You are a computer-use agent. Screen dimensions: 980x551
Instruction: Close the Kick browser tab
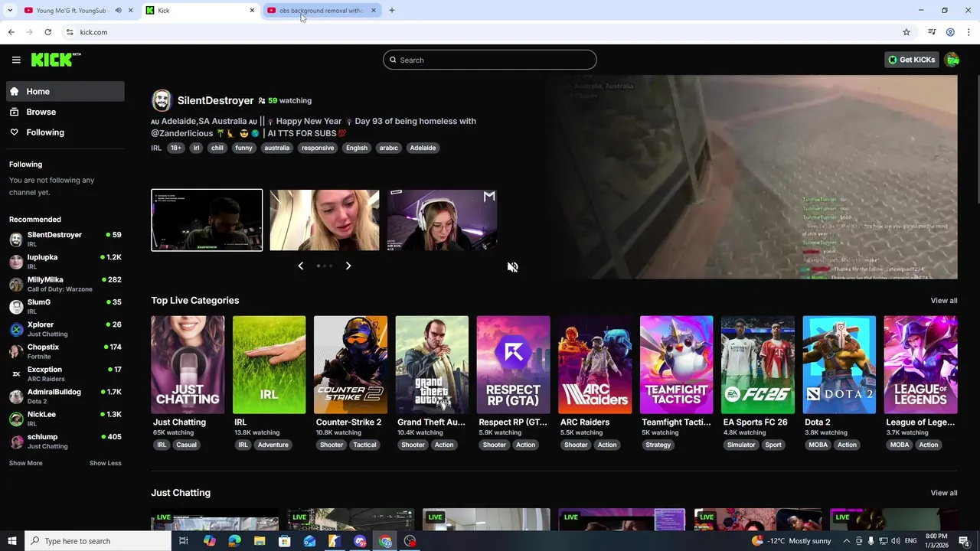[x=252, y=11]
